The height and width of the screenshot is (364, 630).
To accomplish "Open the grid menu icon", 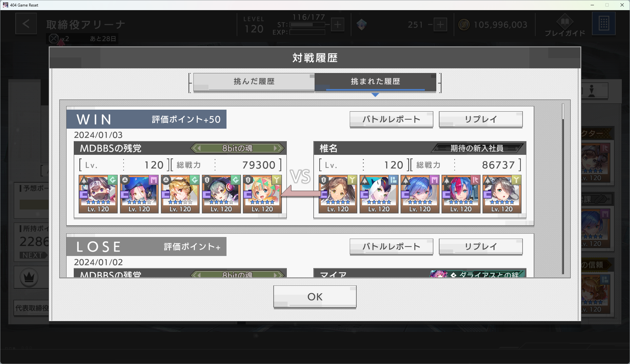I will [x=604, y=24].
